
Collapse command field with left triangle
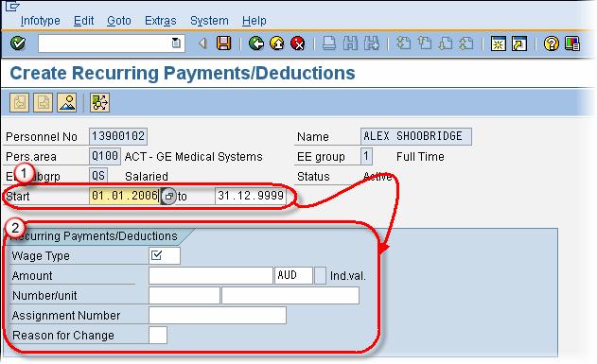click(x=202, y=43)
